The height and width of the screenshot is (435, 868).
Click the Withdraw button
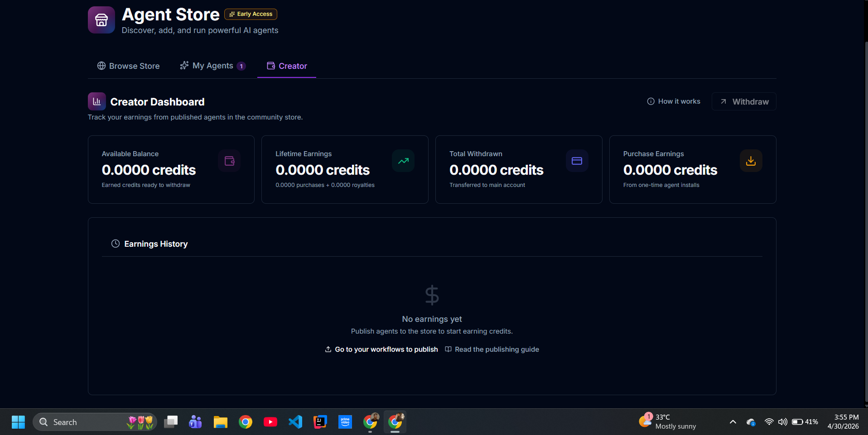[744, 101]
